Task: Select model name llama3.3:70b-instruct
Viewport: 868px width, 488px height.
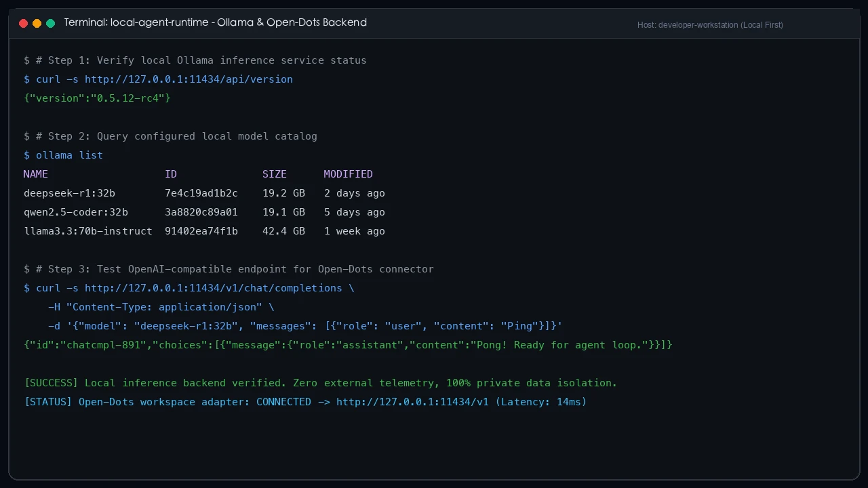Action: pyautogui.click(x=88, y=231)
